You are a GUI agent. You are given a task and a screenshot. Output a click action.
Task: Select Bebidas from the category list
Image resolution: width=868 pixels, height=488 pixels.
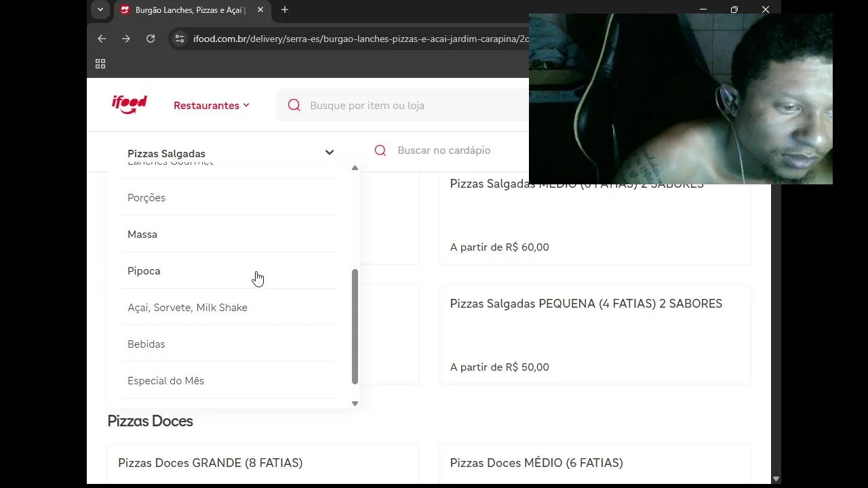[229, 344]
